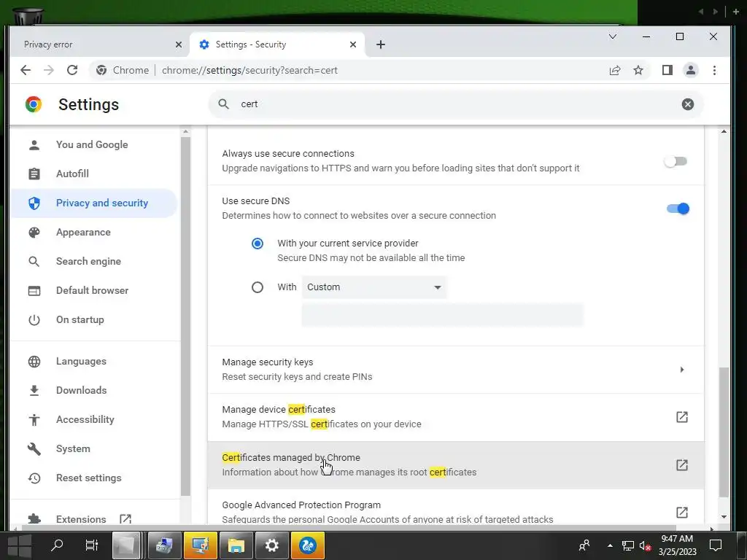Viewport: 747px width, 560px height.
Task: Bookmark this tab with the star icon
Action: pos(638,71)
